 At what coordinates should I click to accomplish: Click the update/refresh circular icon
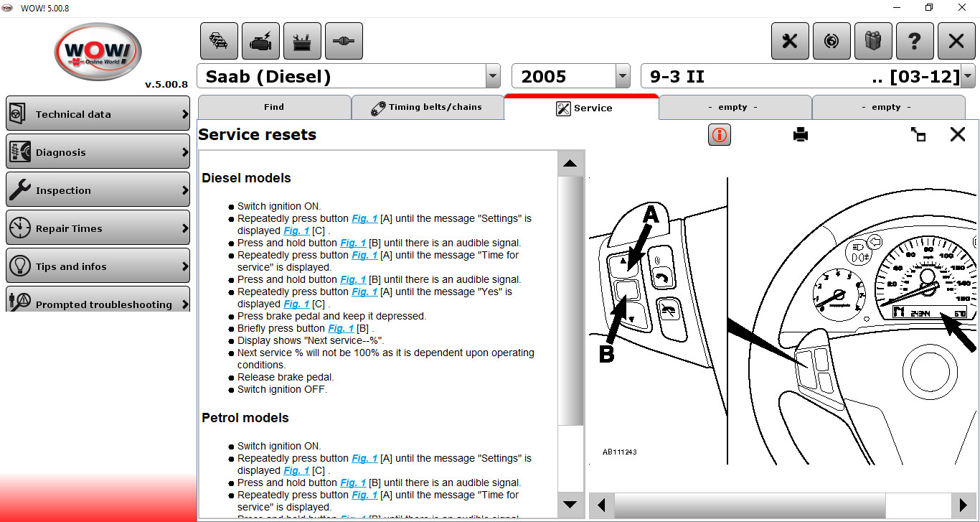(x=831, y=41)
